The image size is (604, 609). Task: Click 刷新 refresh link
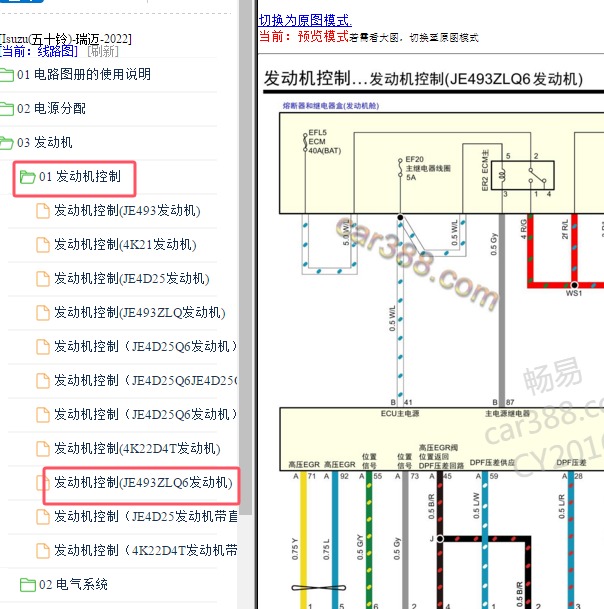103,51
